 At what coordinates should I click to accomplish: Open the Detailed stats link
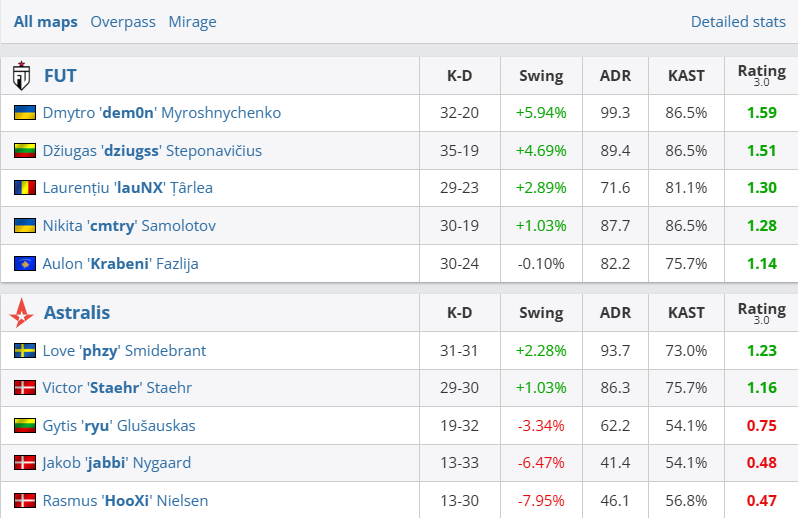pos(737,22)
